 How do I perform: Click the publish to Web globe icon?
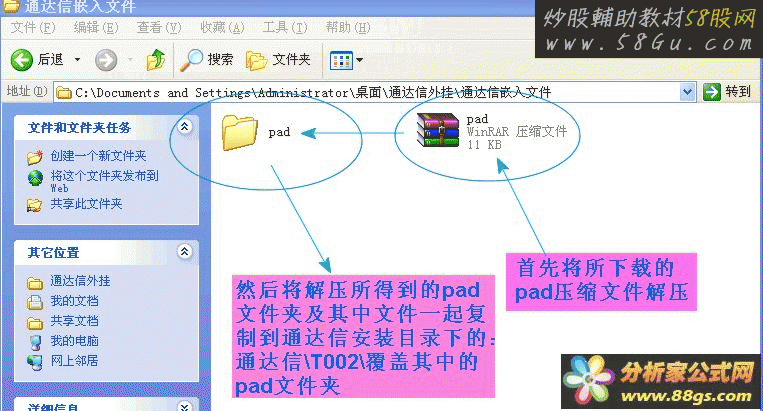click(35, 178)
